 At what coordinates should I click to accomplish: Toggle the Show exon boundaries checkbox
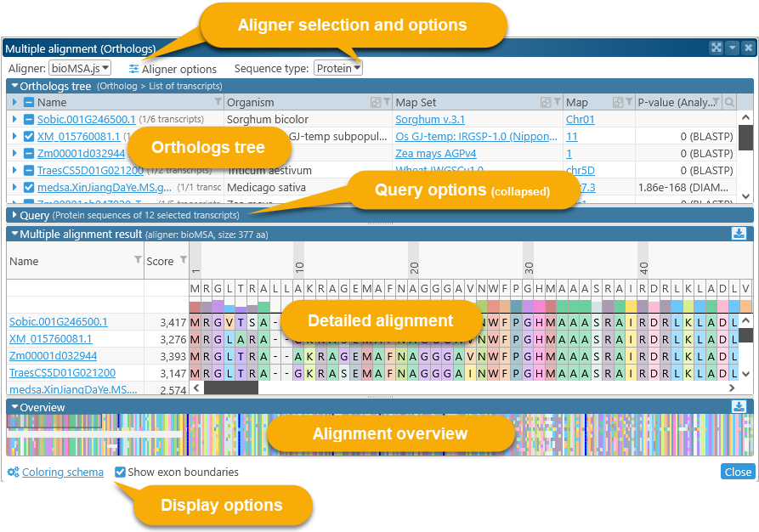(x=121, y=473)
